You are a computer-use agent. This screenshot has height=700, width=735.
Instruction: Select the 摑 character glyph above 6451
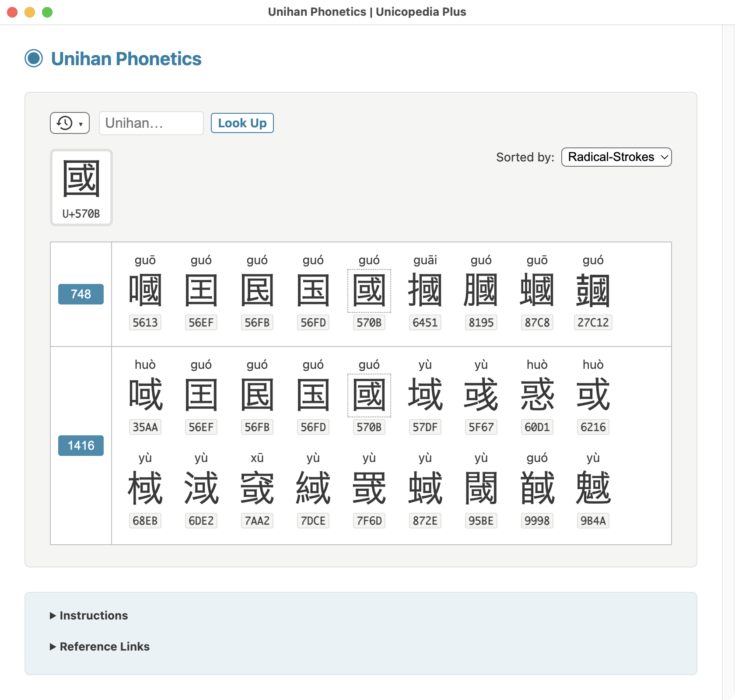pyautogui.click(x=425, y=290)
